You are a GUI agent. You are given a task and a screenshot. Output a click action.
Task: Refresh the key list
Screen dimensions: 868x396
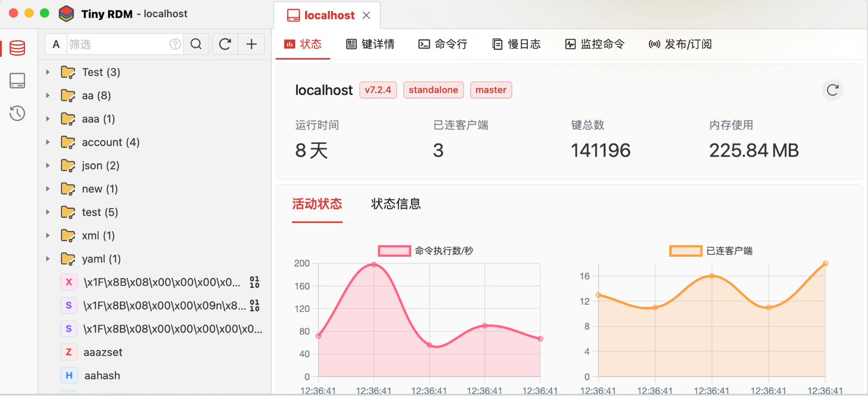225,44
